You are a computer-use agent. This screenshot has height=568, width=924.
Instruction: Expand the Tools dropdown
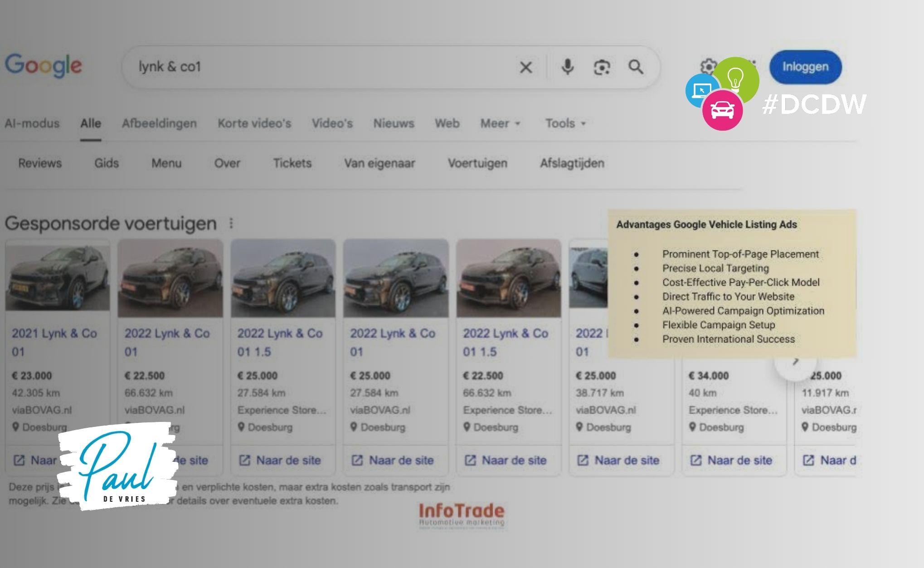coord(565,123)
